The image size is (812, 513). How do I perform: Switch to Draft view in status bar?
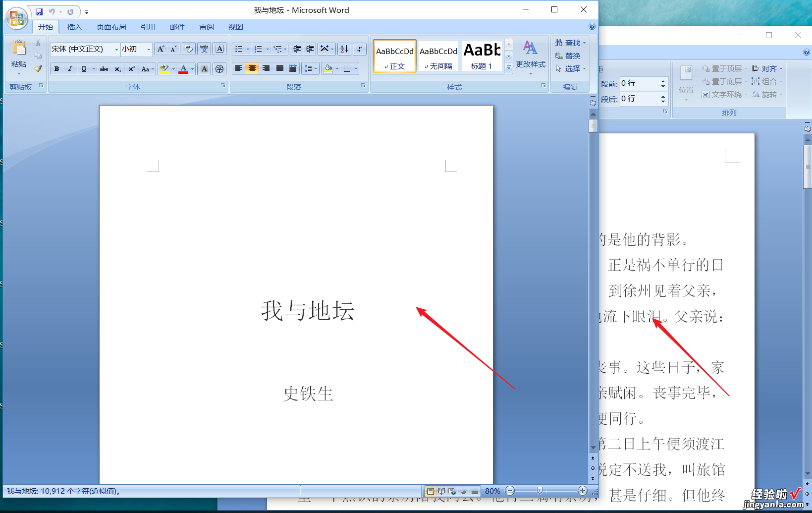pos(475,491)
